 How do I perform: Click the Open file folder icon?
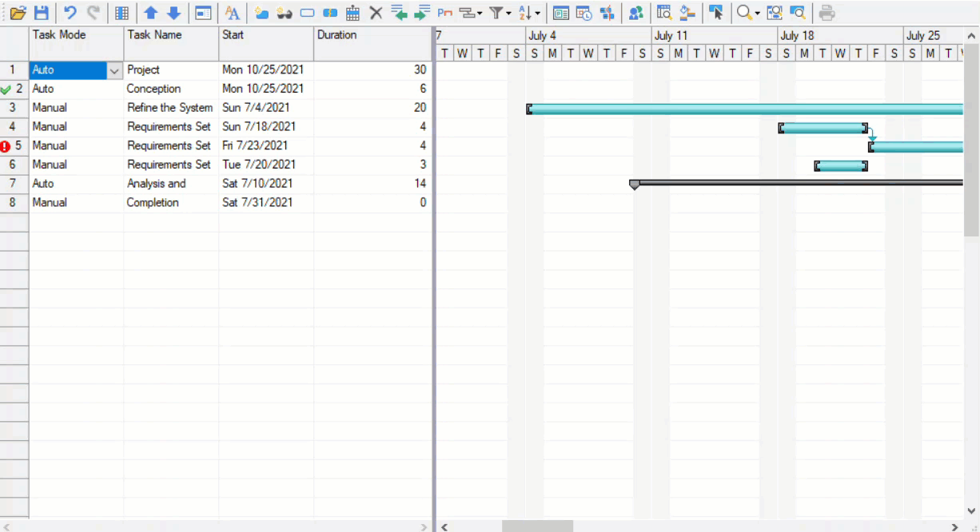click(18, 13)
